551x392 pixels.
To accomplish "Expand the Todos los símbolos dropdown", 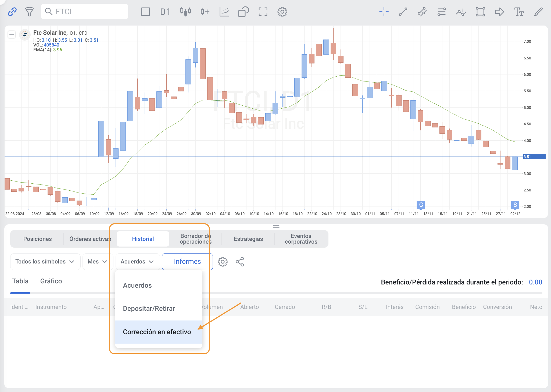I will pos(45,261).
